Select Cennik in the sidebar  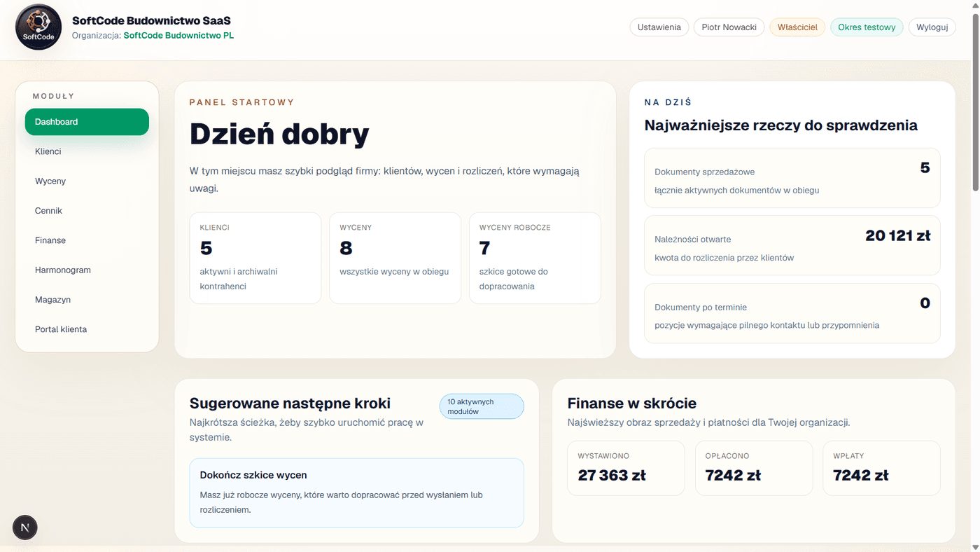(x=87, y=211)
